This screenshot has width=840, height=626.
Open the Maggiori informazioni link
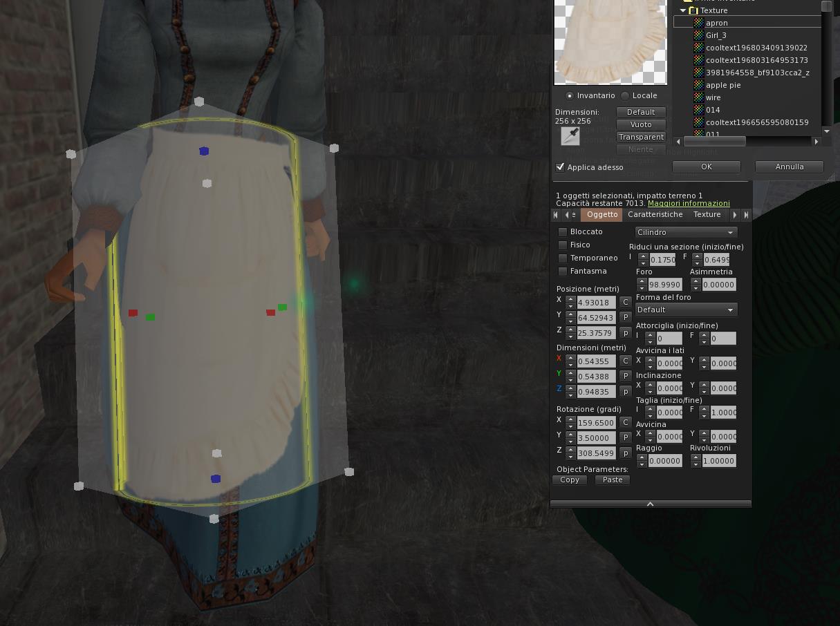pyautogui.click(x=689, y=204)
